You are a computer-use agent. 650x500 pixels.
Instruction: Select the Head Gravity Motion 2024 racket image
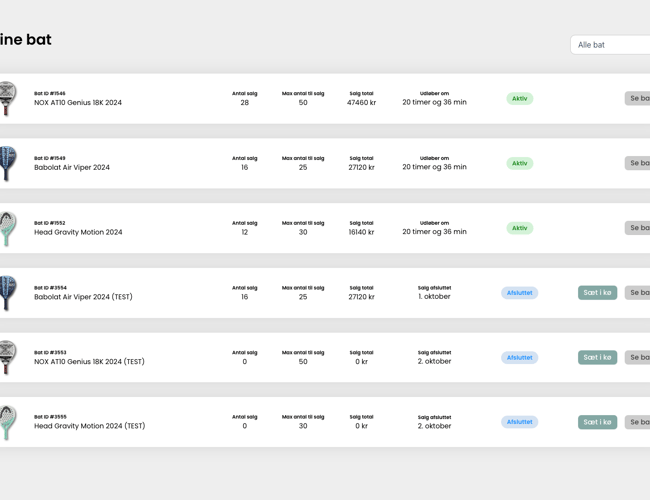click(8, 228)
